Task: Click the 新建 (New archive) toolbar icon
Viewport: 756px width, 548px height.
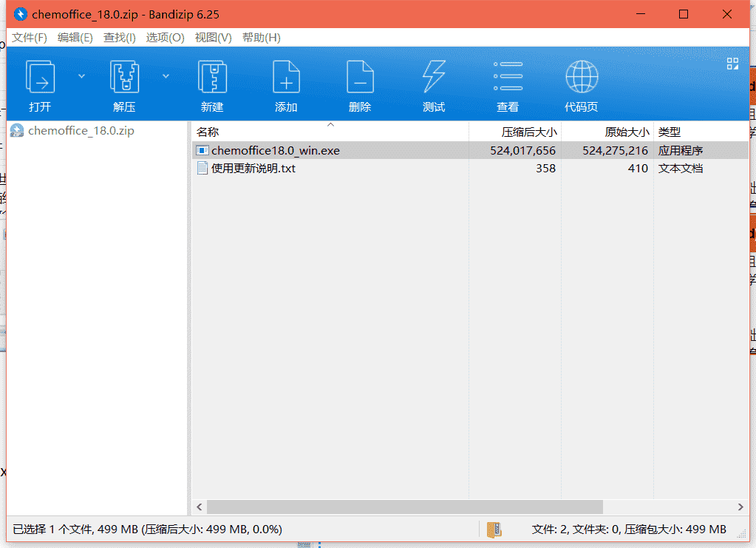Action: pyautogui.click(x=212, y=77)
